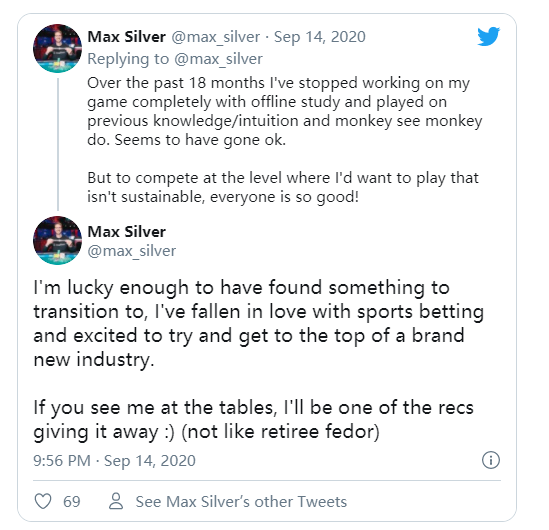Click the Replying to @max_silver mention
Viewport: 549px width, 530px height.
[218, 59]
